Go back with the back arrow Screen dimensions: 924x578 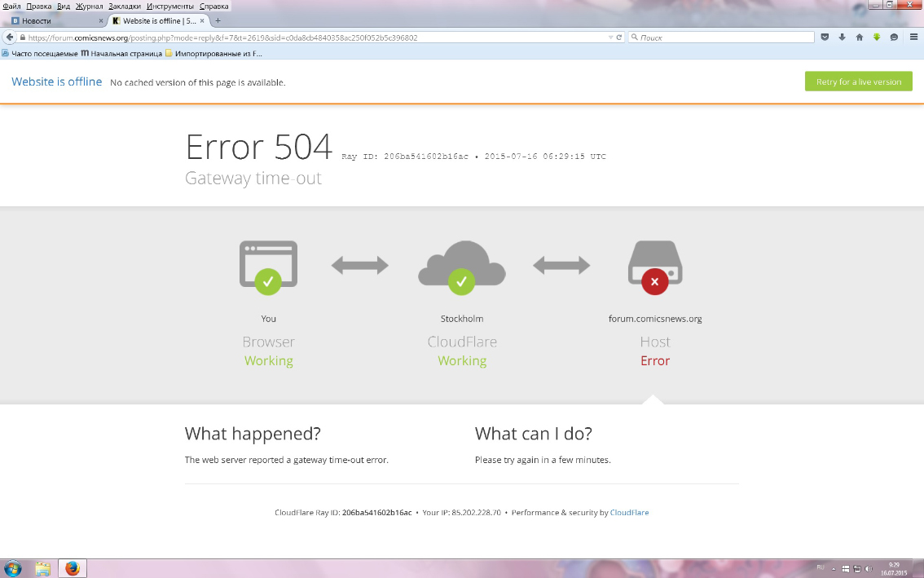click(10, 38)
